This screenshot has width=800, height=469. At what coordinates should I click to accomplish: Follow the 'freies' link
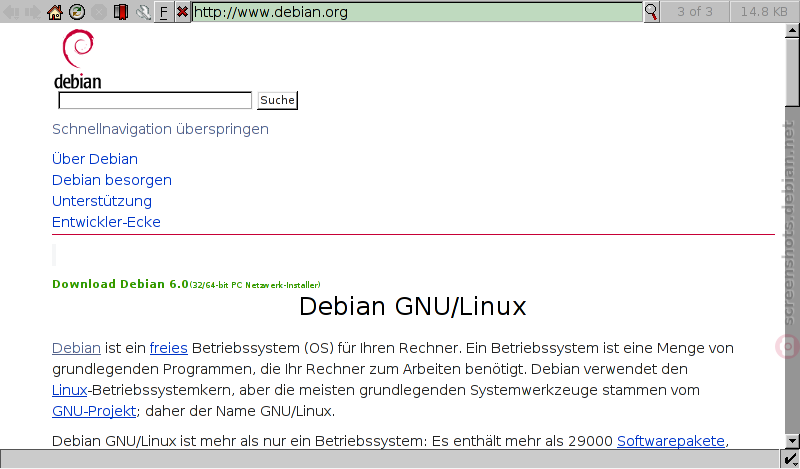(168, 348)
